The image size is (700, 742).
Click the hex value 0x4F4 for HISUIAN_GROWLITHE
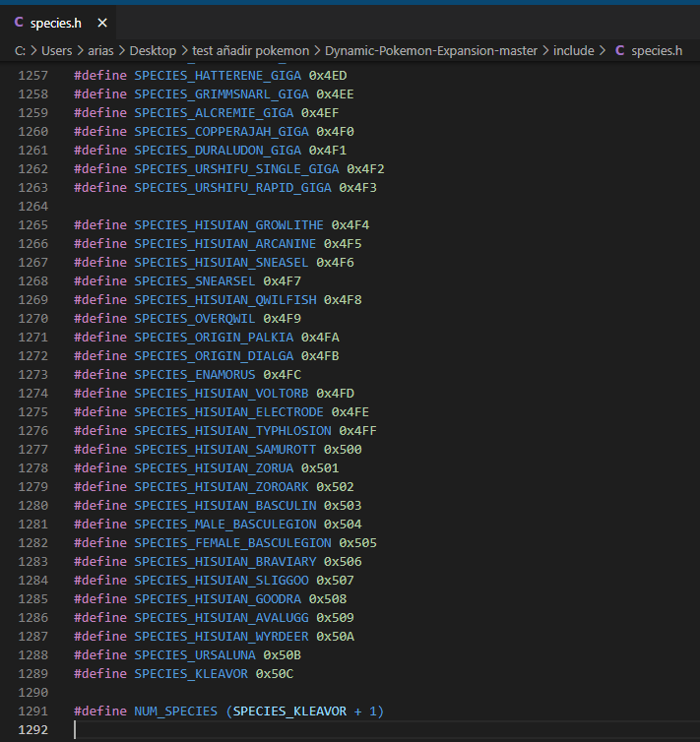(350, 225)
